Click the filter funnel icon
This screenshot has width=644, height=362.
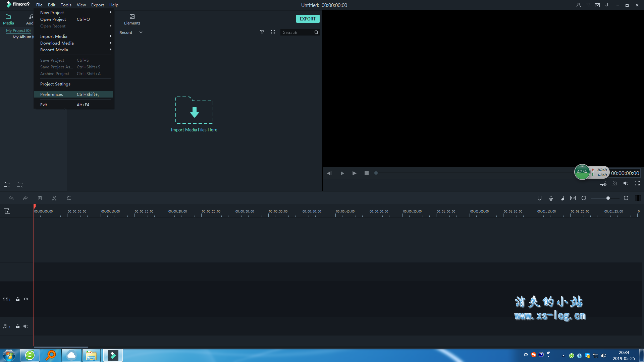tap(262, 32)
